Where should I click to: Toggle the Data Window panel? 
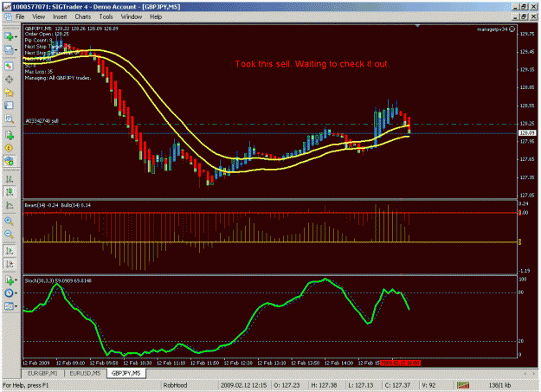9,79
